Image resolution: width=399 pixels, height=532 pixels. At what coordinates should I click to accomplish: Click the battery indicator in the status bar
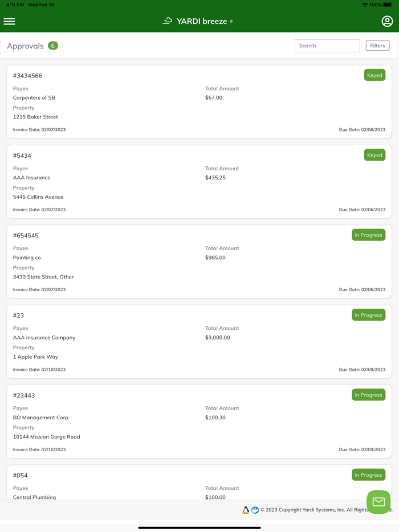(389, 5)
